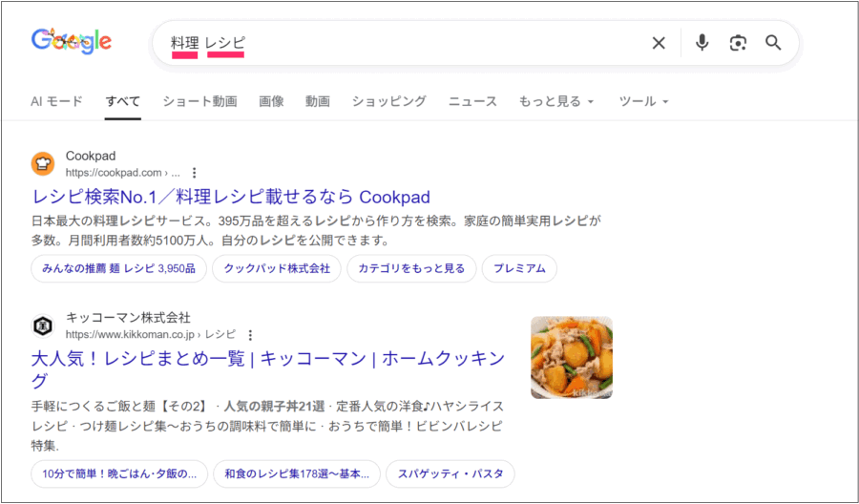Click the キッコーマン株式会社 site name
Image resolution: width=859 pixels, height=504 pixels.
(128, 318)
